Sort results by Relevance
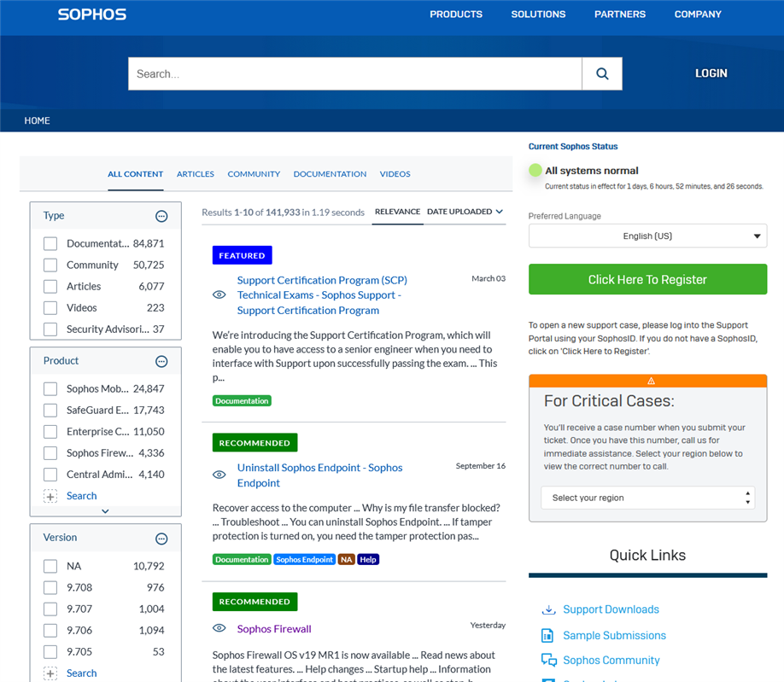Viewport: 784px width, 682px height. (x=397, y=212)
